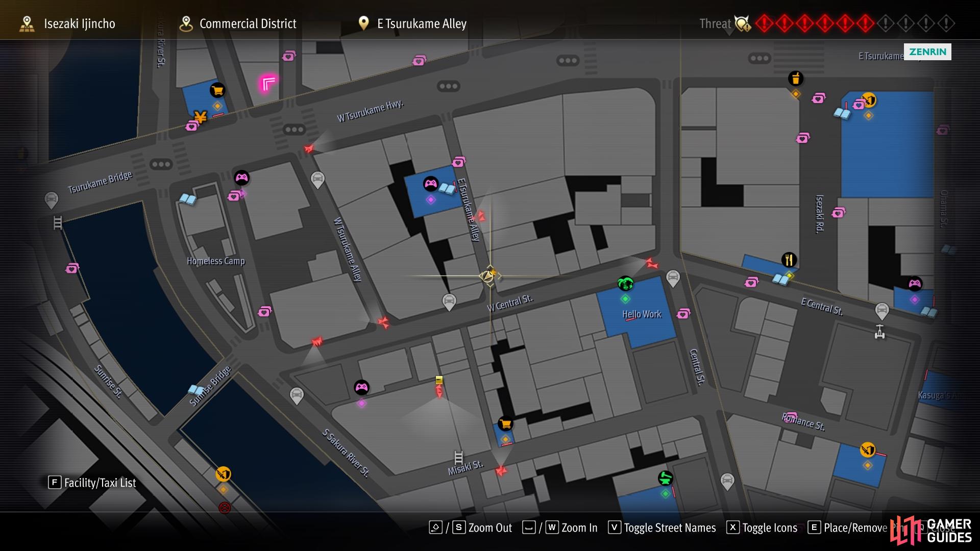The width and height of the screenshot is (980, 551).
Task: Click the W Tsurukame Hwy. street name
Action: pyautogui.click(x=370, y=111)
